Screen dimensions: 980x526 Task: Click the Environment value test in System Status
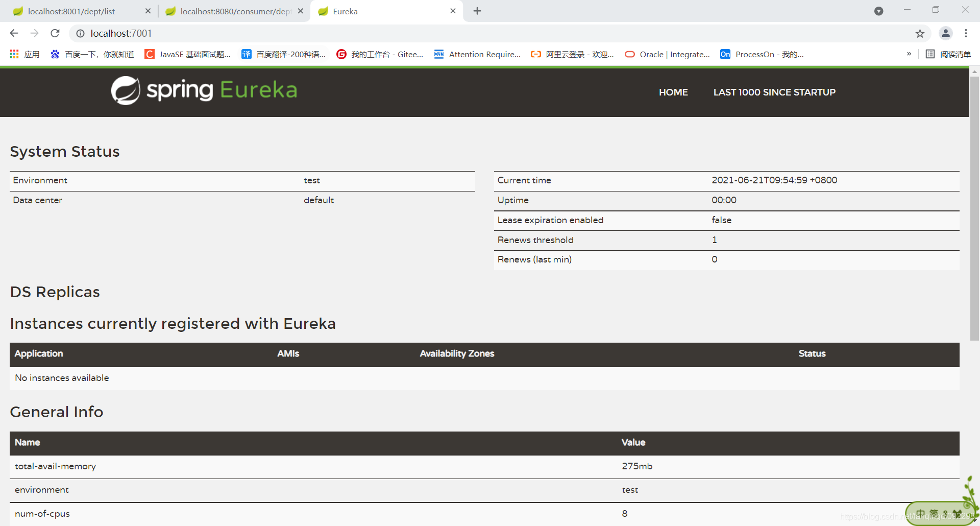[x=312, y=180]
